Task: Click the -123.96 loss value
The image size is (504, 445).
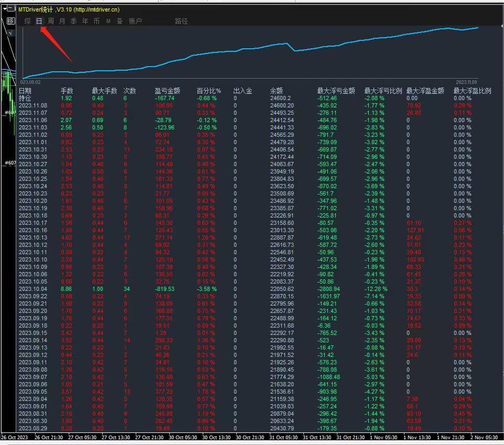Action: pyautogui.click(x=165, y=128)
